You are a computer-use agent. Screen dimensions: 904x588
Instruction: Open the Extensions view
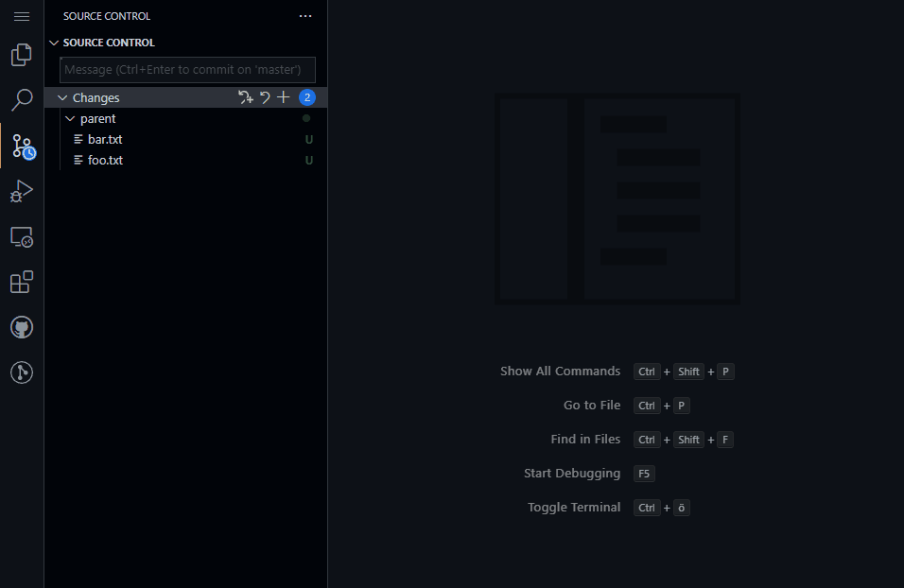pyautogui.click(x=21, y=282)
